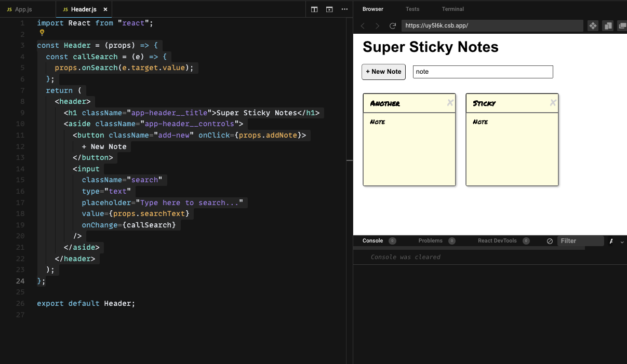The width and height of the screenshot is (627, 364).
Task: Click the diamond-shaped icon beside the URL bar
Action: click(592, 25)
